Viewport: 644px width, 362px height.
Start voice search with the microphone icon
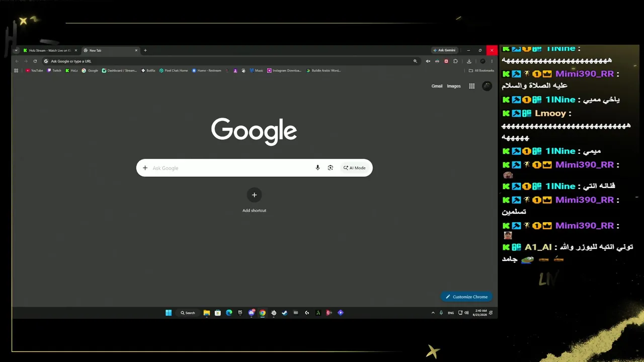pyautogui.click(x=317, y=168)
